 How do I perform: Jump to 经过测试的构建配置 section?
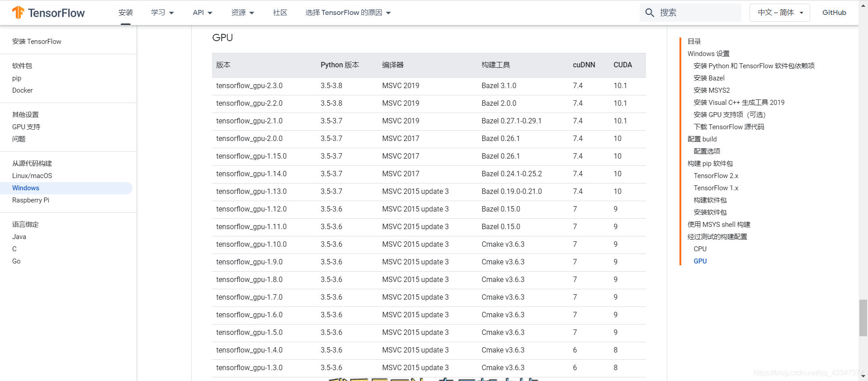pyautogui.click(x=717, y=237)
